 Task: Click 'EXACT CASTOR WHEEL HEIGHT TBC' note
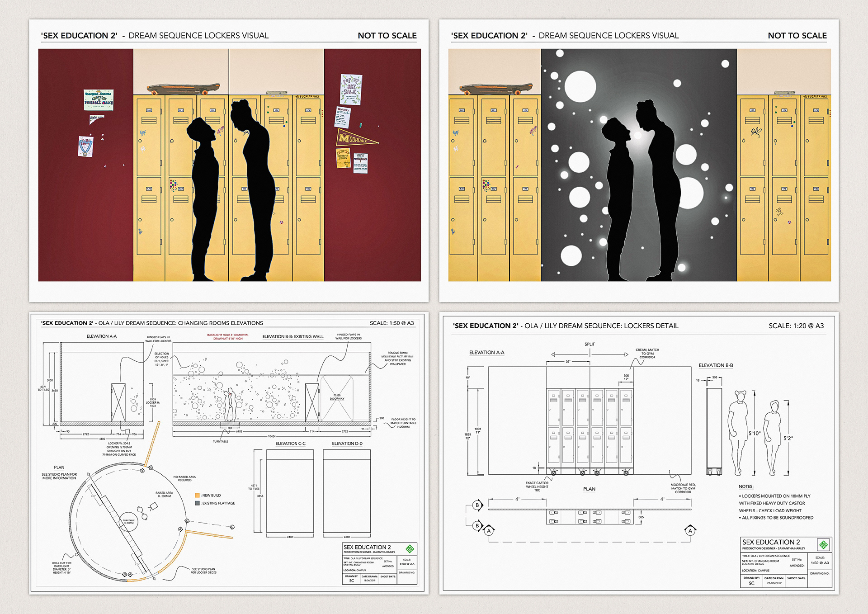pyautogui.click(x=537, y=486)
